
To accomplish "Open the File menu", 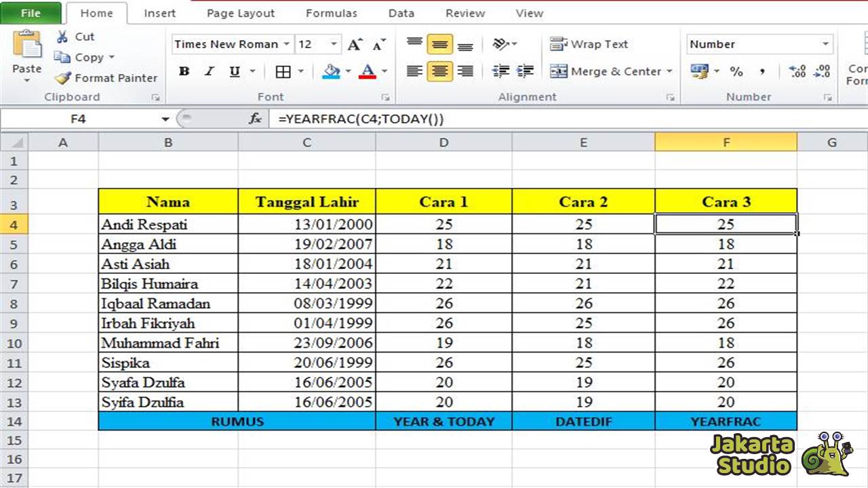I will pos(30,12).
